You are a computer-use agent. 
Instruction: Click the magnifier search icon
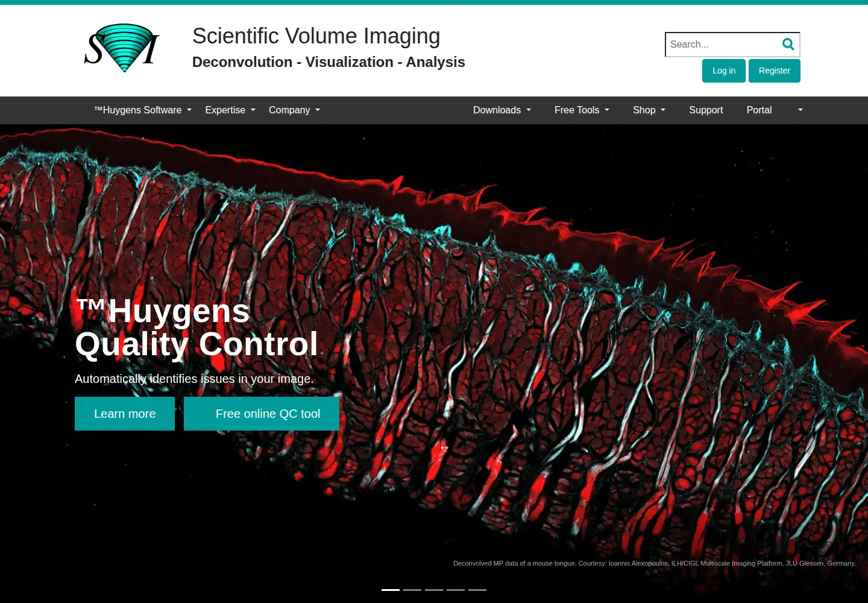788,44
